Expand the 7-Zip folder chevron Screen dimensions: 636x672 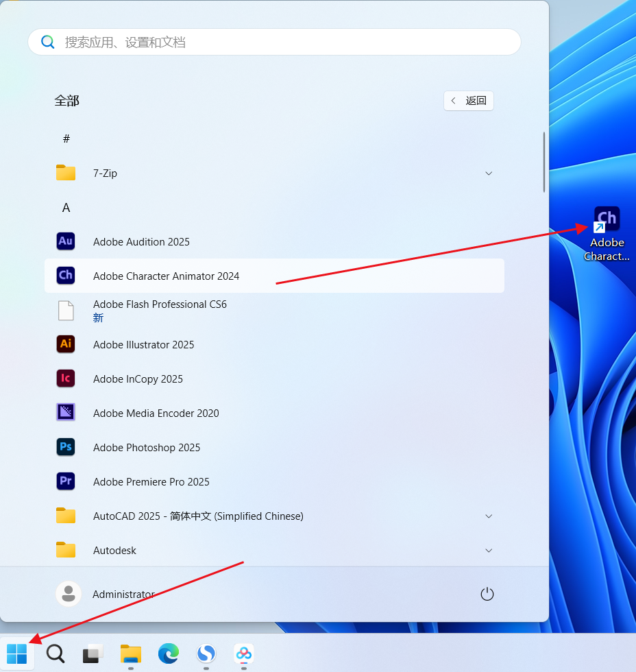[489, 173]
